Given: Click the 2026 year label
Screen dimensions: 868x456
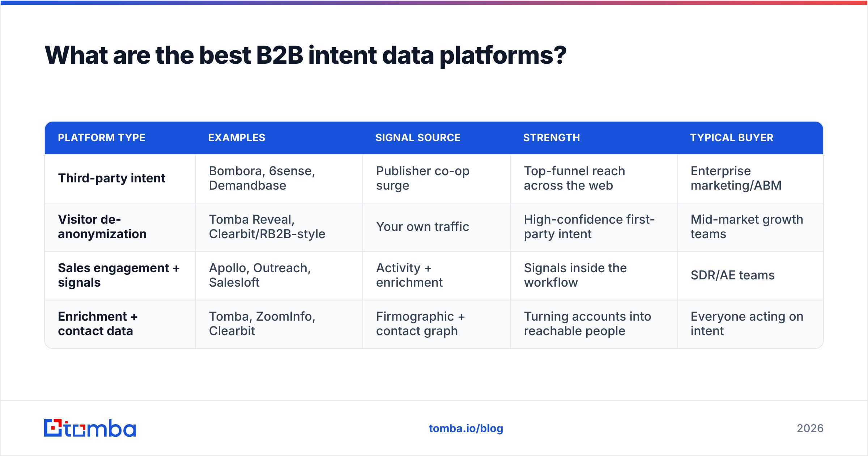Looking at the screenshot, I should [x=810, y=428].
